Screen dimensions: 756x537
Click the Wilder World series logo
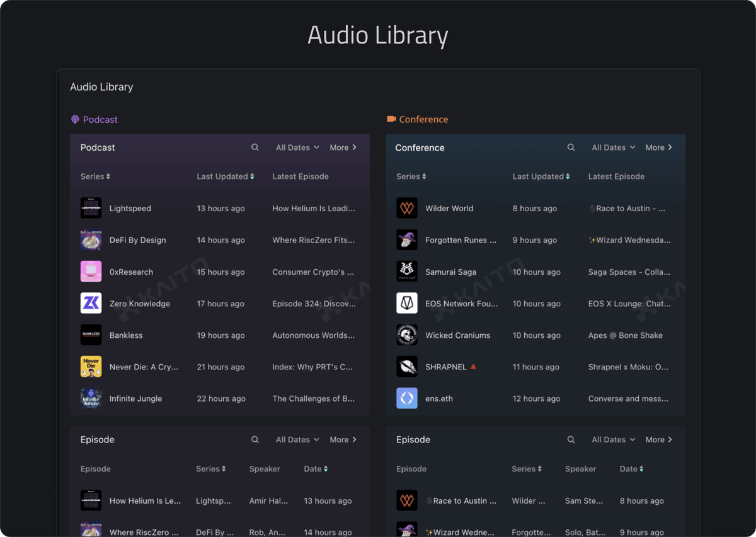[407, 208]
